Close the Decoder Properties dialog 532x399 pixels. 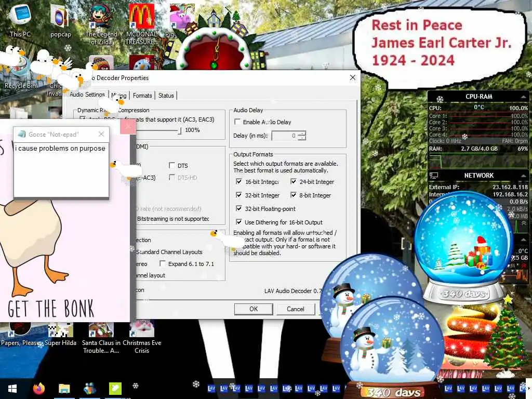[x=353, y=77]
